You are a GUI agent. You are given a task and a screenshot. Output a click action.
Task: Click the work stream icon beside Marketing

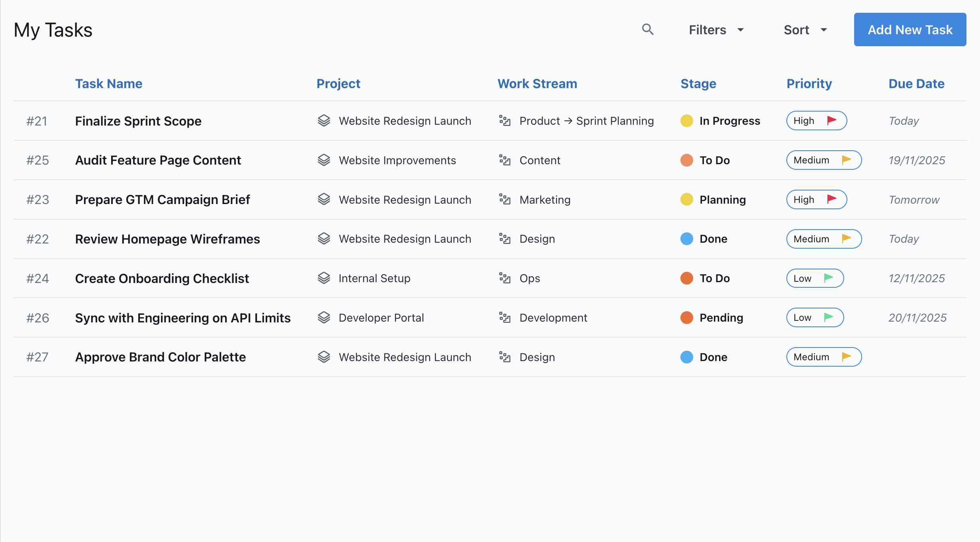(505, 200)
